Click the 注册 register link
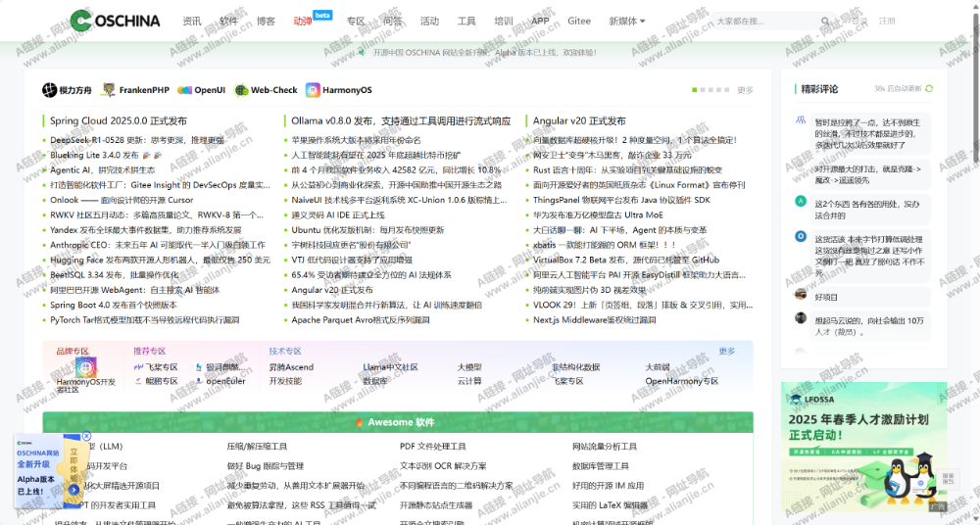Viewport: 980px width, 525px height. click(x=887, y=22)
